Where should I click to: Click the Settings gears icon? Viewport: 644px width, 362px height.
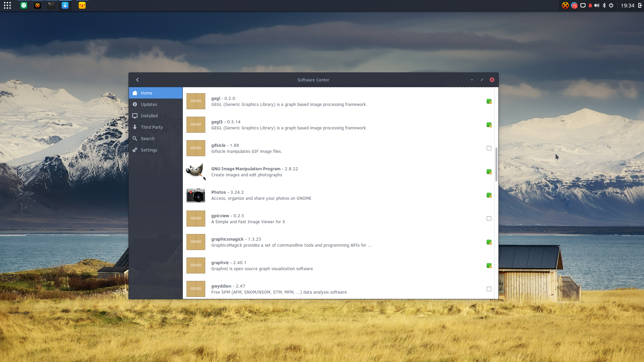point(135,150)
